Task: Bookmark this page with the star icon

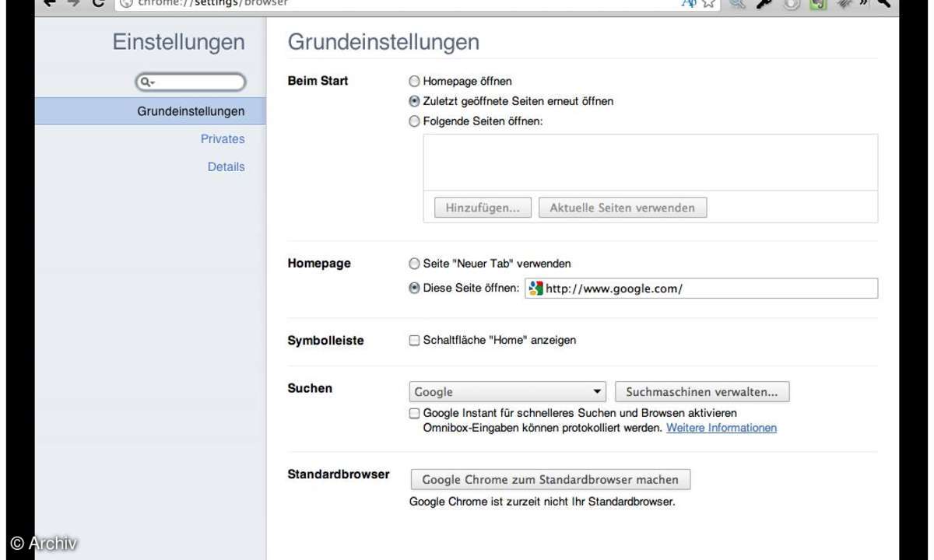Action: click(708, 3)
